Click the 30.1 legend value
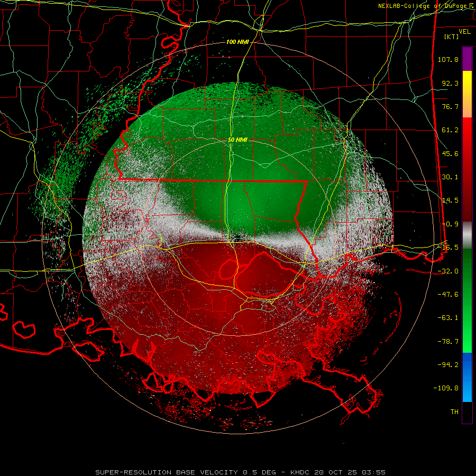 [450, 177]
